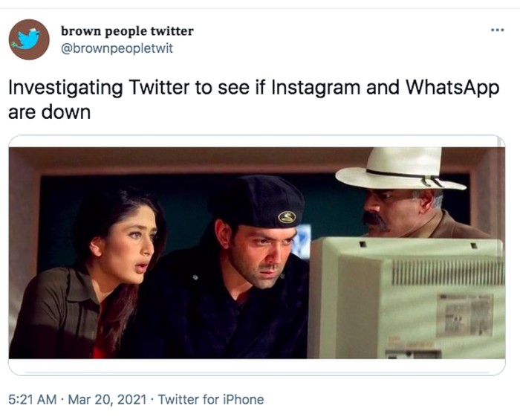Open the "Twitter for iPhone" source link
This screenshot has height=420, width=520.
pyautogui.click(x=211, y=399)
